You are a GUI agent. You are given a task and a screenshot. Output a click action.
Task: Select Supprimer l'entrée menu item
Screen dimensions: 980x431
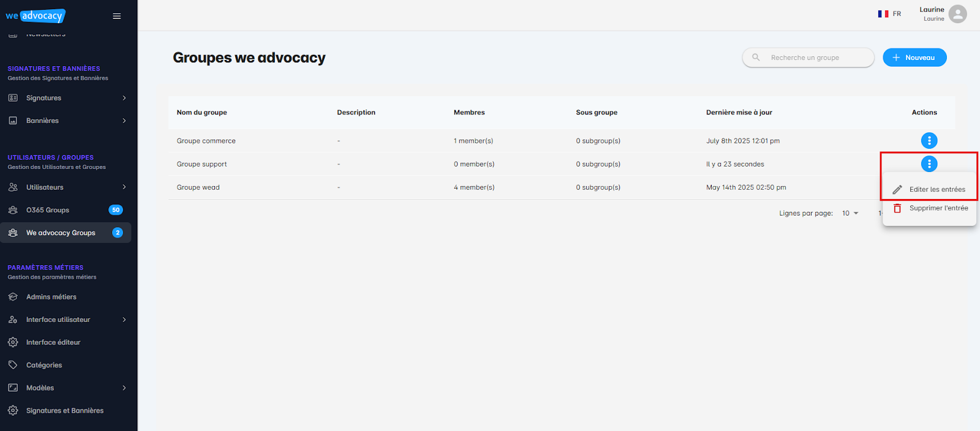tap(929, 208)
